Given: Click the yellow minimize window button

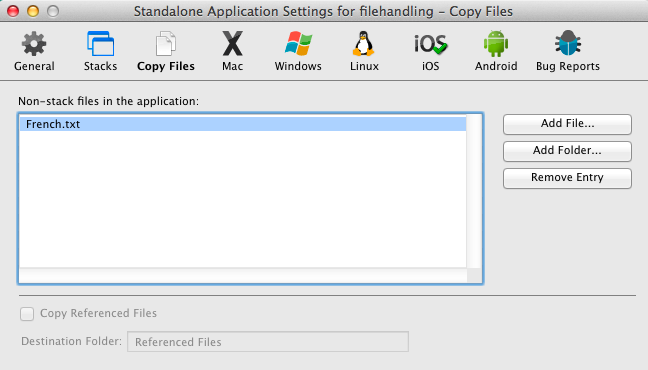Looking at the screenshot, I should 33,11.
